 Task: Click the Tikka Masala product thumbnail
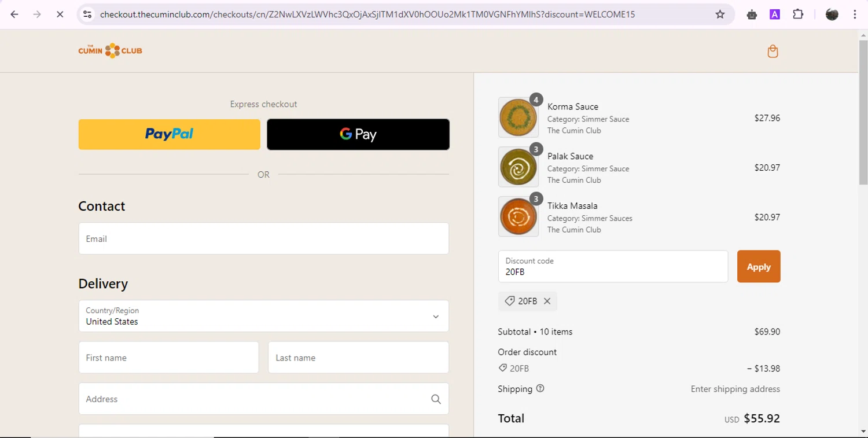(518, 217)
